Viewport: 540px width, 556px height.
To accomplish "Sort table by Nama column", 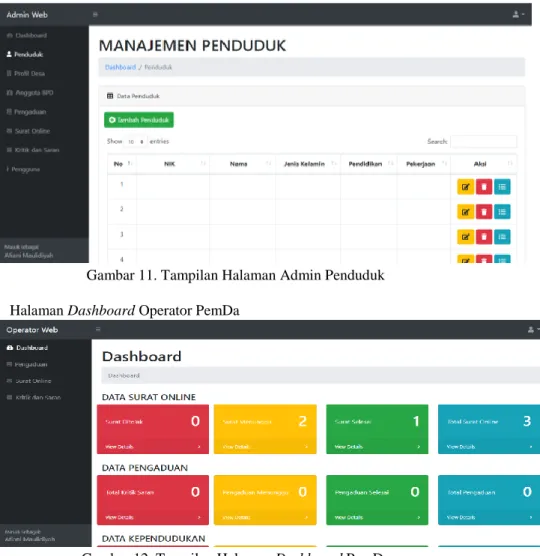I will point(242,164).
